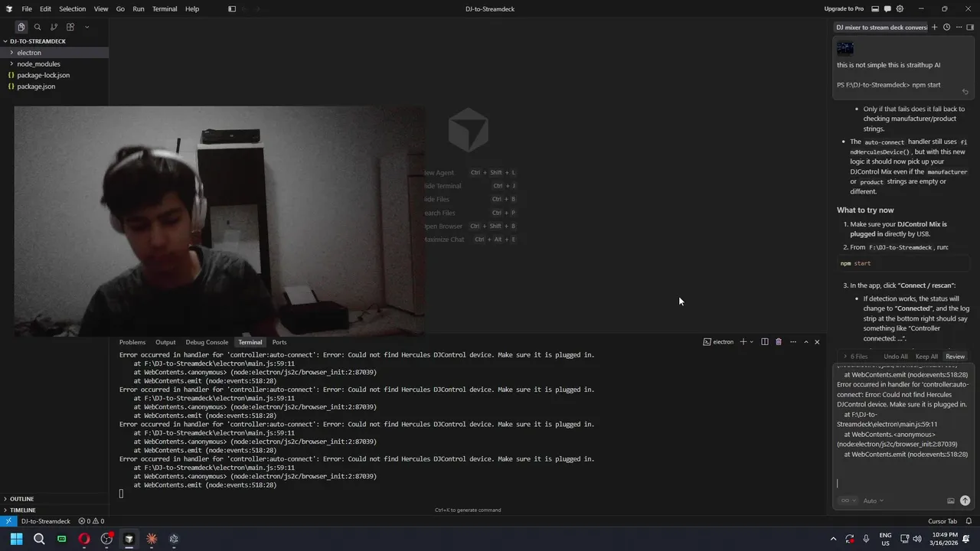Viewport: 980px width, 551px height.
Task: Revert message using the undo arrow icon
Action: coord(965,92)
